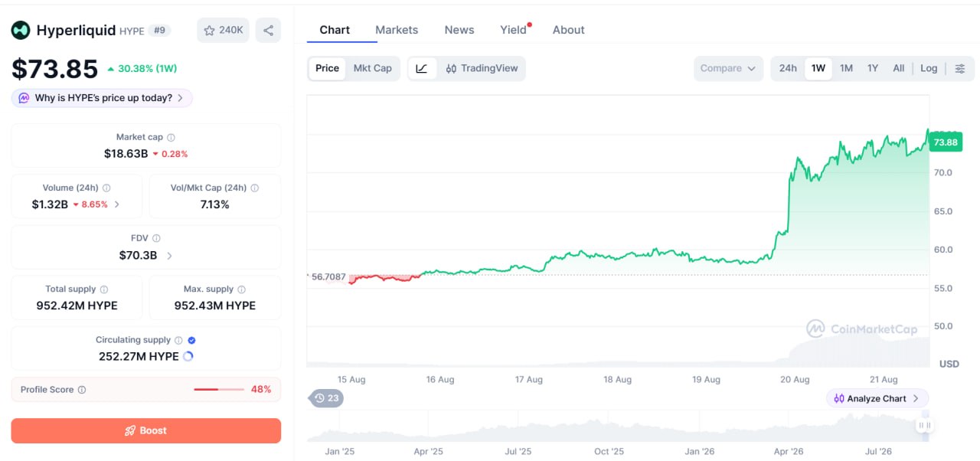The width and height of the screenshot is (980, 461).
Task: Expand the FDV details chevron
Action: 169,256
